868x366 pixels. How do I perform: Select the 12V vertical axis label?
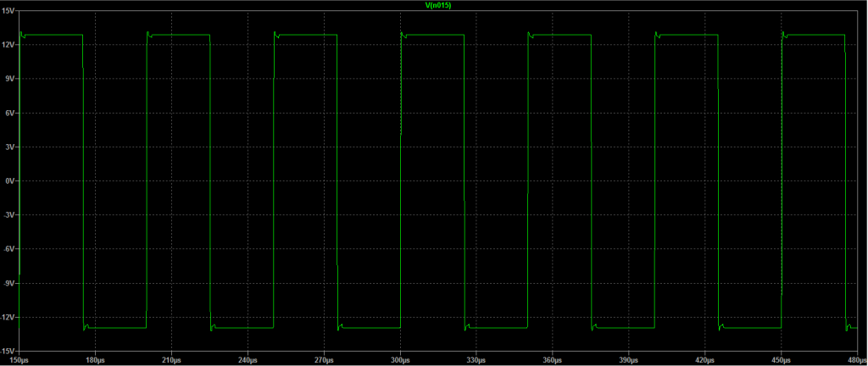[x=10, y=44]
